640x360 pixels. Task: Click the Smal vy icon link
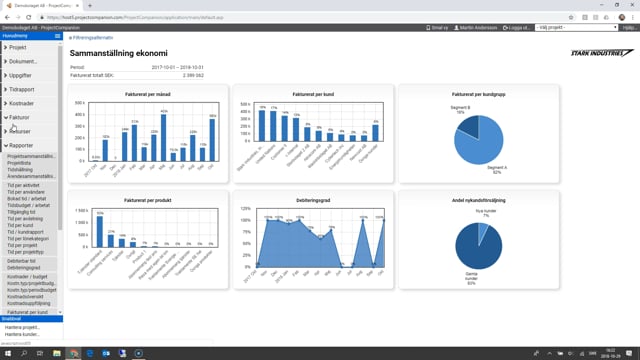[437, 28]
